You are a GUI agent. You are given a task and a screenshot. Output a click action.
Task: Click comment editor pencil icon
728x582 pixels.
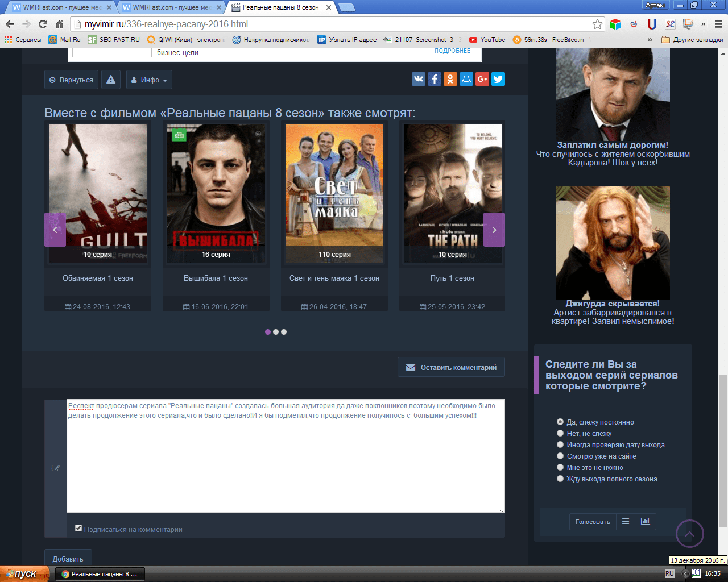56,468
